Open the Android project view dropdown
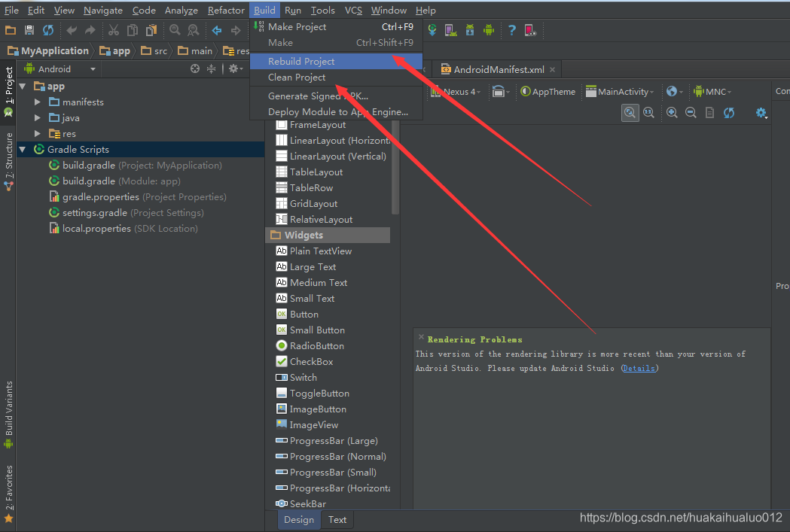The width and height of the screenshot is (790, 532). (60, 69)
